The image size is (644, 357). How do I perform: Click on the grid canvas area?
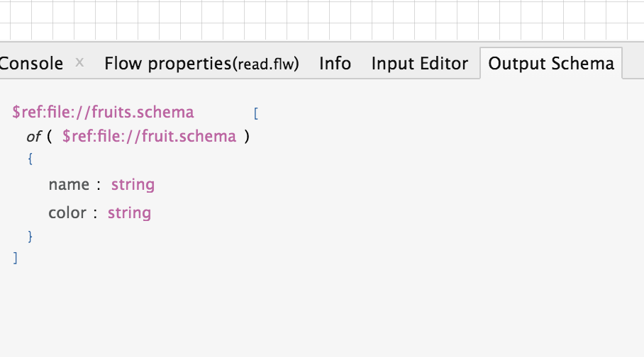[322, 20]
